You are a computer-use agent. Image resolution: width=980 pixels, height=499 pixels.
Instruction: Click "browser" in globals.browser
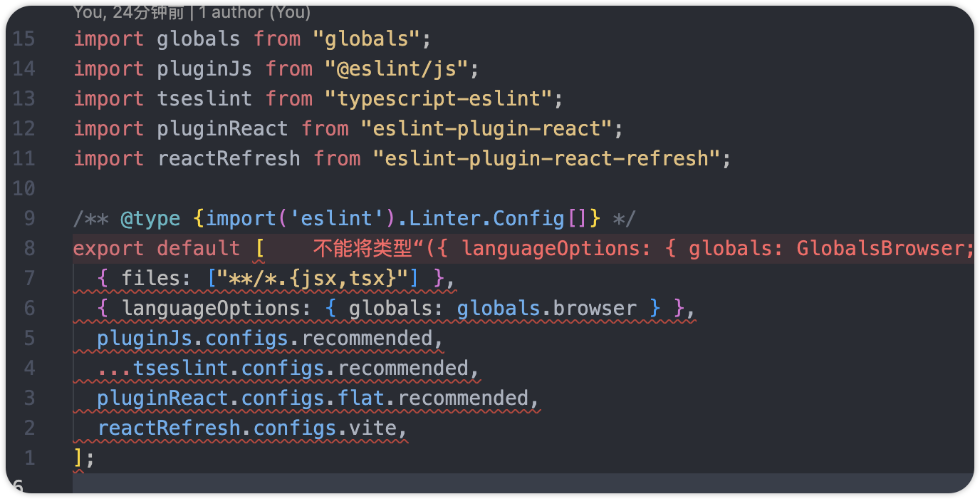pyautogui.click(x=595, y=308)
